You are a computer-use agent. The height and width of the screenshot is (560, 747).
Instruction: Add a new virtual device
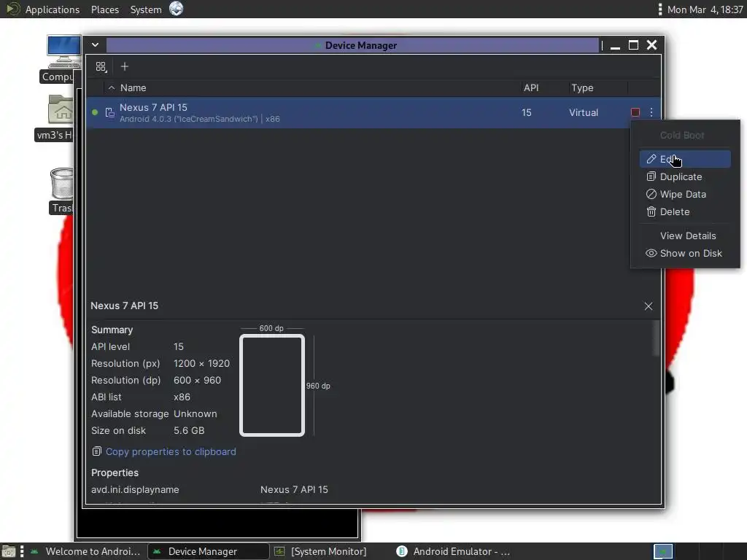124,66
